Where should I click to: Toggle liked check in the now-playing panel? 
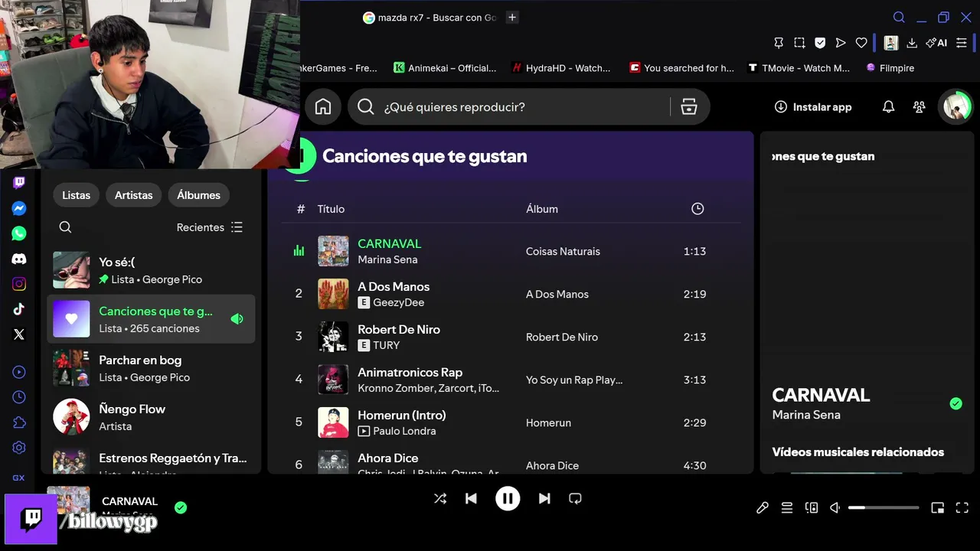pyautogui.click(x=955, y=403)
